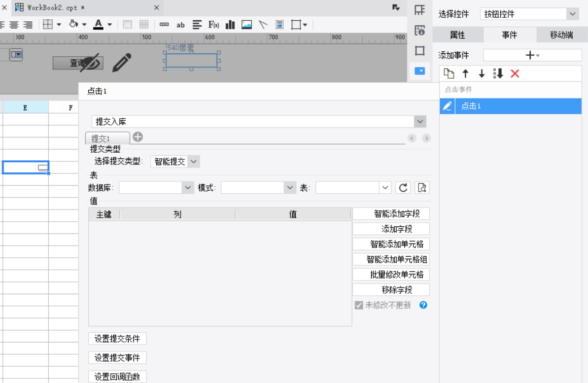Select the combo box widget in parameter pane
Viewport: 588px width, 383px height.
point(16,55)
